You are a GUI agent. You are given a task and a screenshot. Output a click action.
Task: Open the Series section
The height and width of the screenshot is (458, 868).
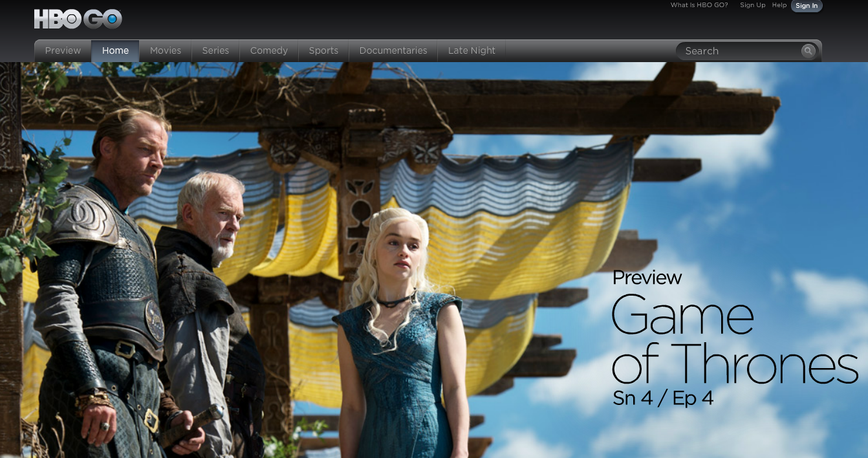(x=215, y=50)
